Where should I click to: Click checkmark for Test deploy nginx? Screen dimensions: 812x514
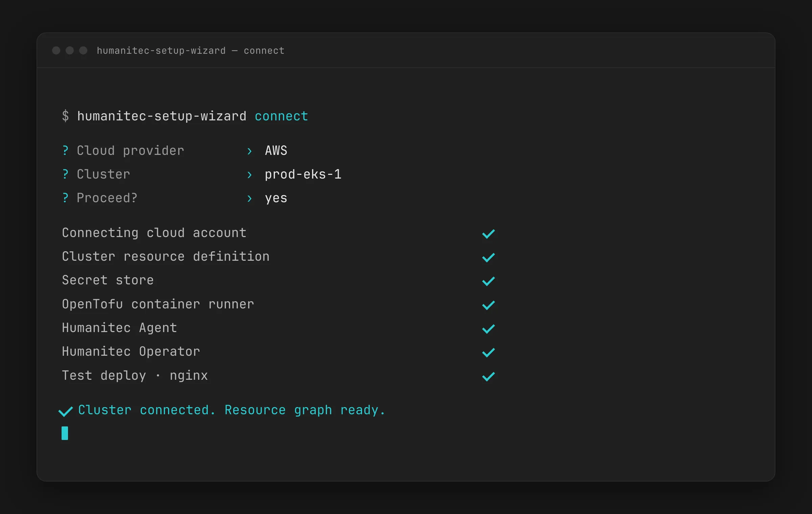489,376
